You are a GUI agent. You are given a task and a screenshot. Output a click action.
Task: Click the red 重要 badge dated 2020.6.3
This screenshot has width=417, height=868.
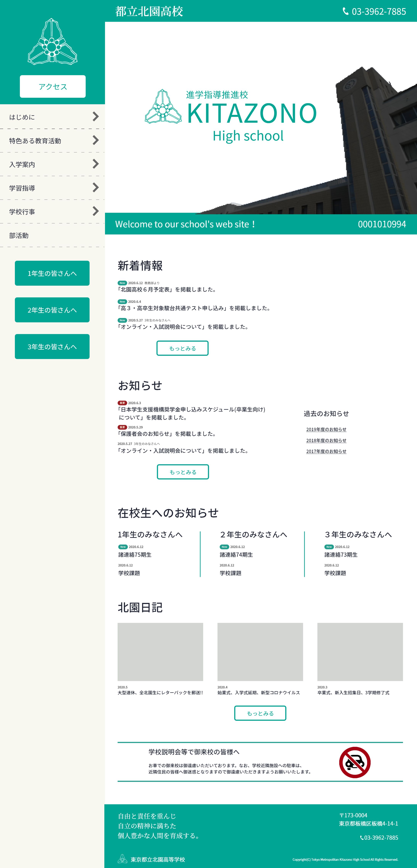122,403
